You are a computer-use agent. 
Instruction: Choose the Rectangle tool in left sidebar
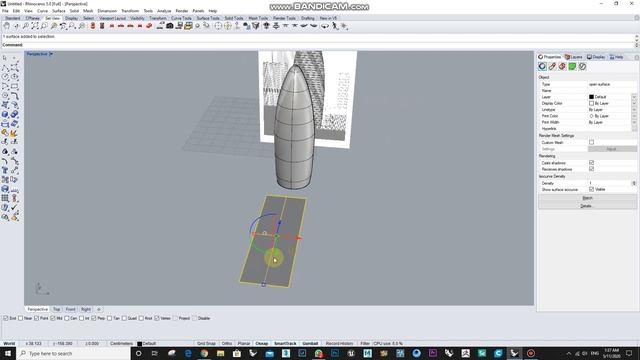pyautogui.click(x=14, y=86)
